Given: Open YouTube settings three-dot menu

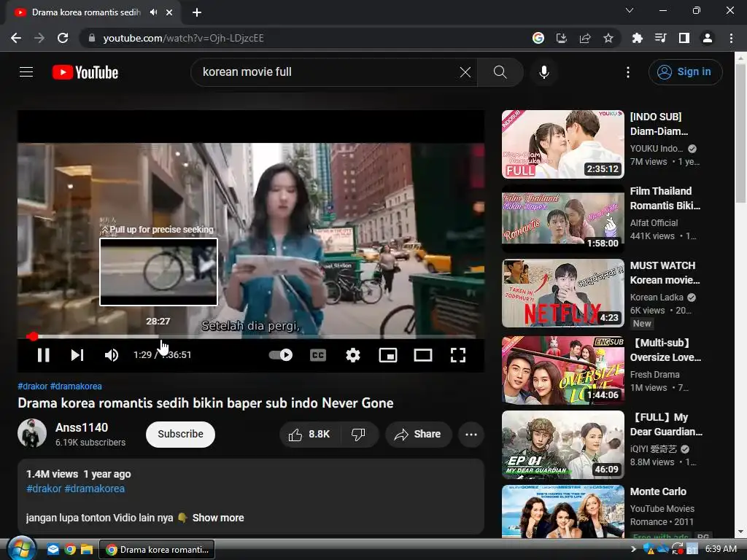Looking at the screenshot, I should point(628,72).
